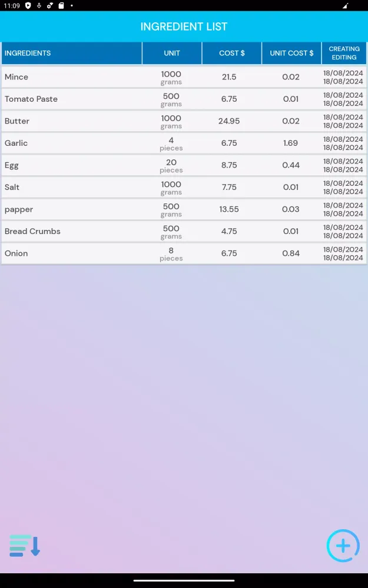Click the INGREDIENT LIST title bar
Screen dimensions: 368x588
[x=184, y=26]
